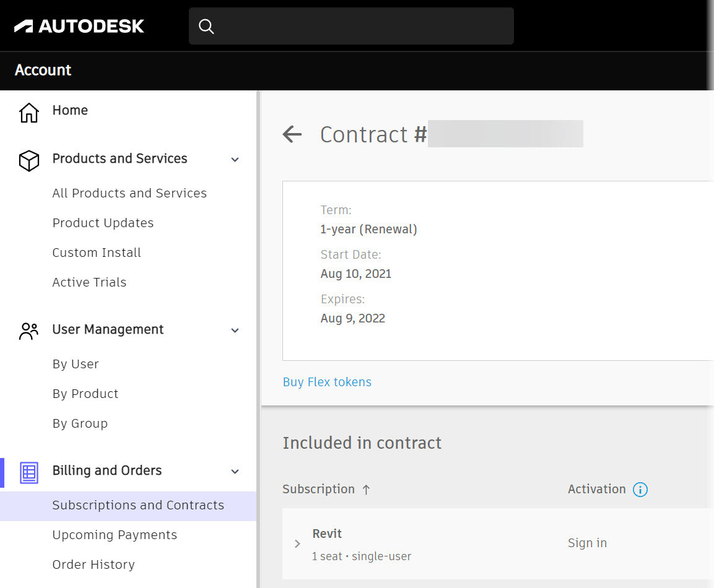
Task: Click the Products and Services box icon
Action: [x=28, y=160]
